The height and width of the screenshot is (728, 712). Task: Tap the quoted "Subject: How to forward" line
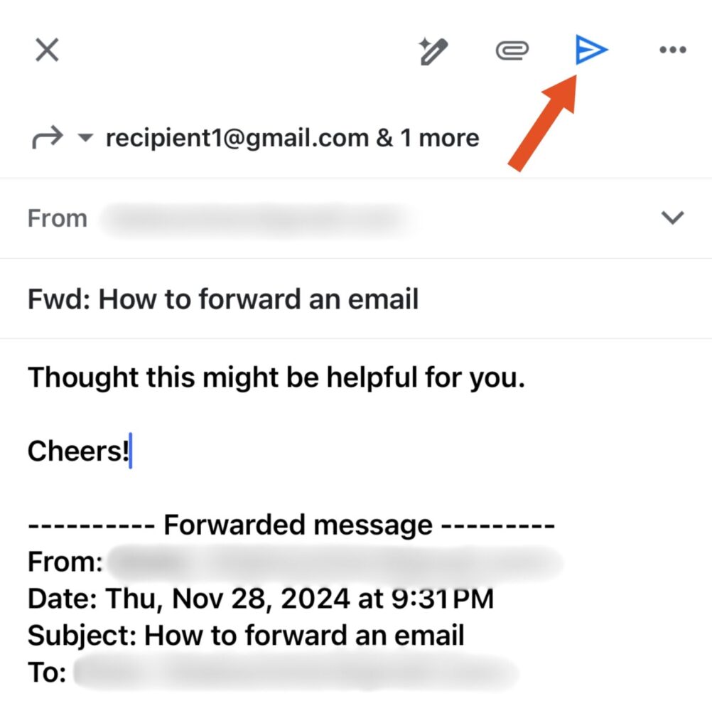[246, 635]
